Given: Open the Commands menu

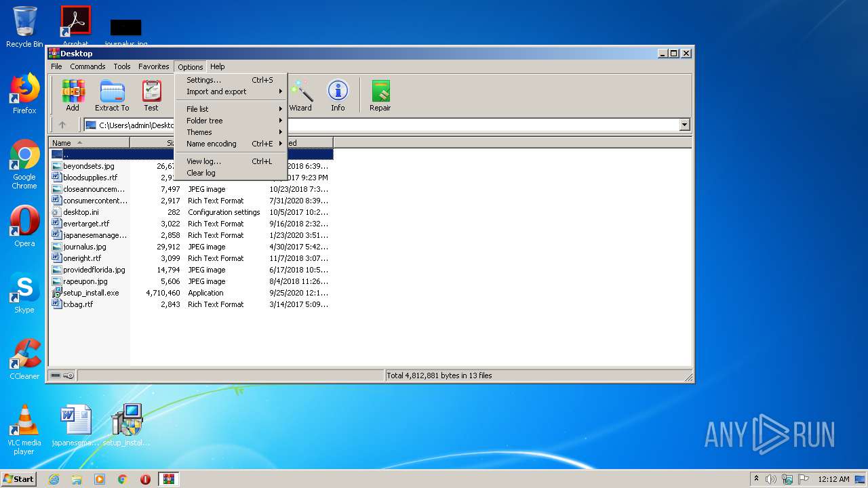Looking at the screenshot, I should click(x=87, y=66).
